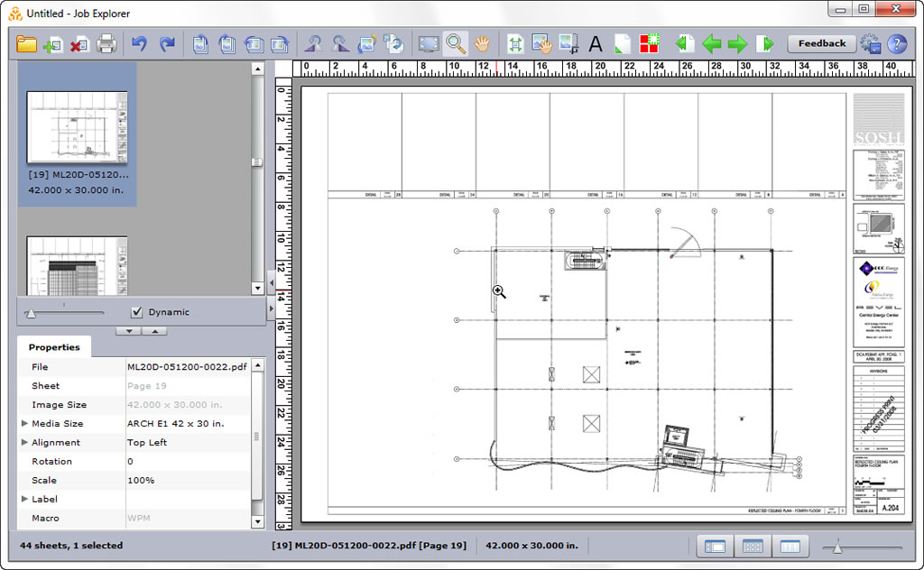Click thumbnail caption '42.000 x 30.000 in.'
This screenshot has width=924, height=570.
pos(76,190)
